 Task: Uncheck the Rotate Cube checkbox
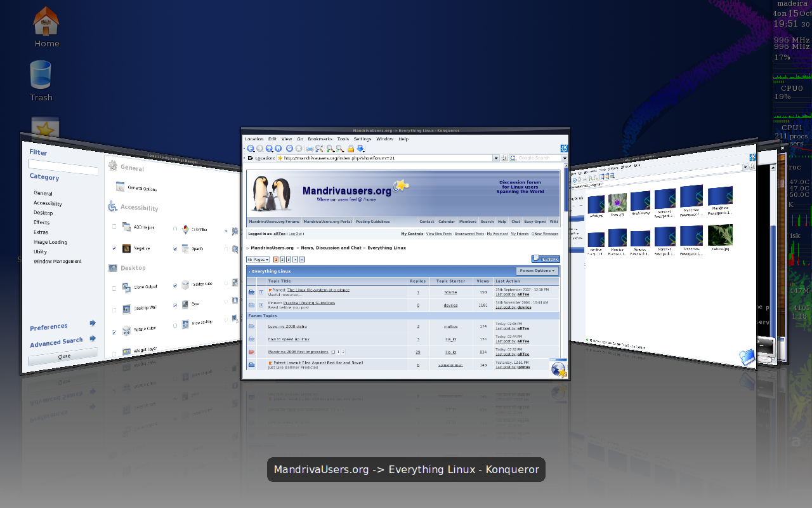(x=114, y=332)
